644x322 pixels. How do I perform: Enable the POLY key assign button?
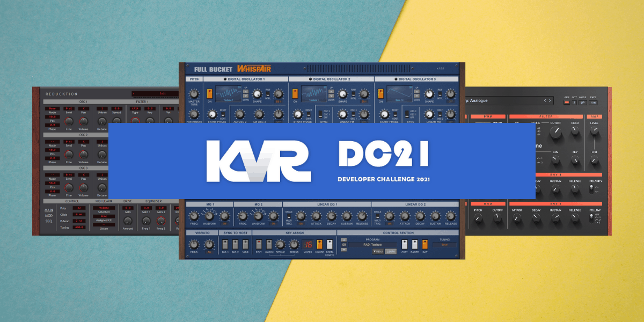pos(259,244)
